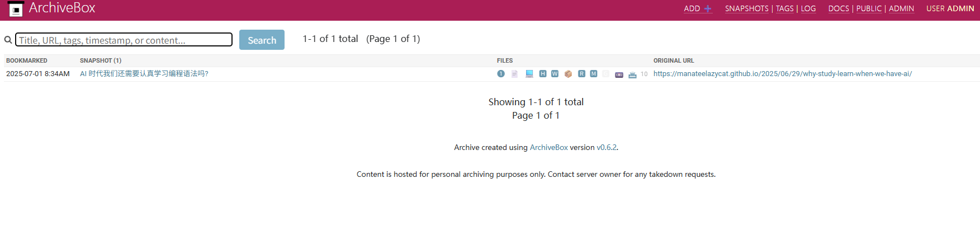The height and width of the screenshot is (225, 980).
Task: Open the R (readability) file icon
Action: (x=581, y=74)
